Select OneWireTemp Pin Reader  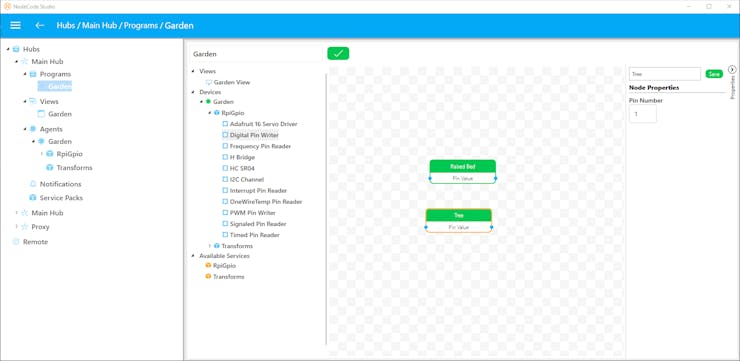(266, 201)
